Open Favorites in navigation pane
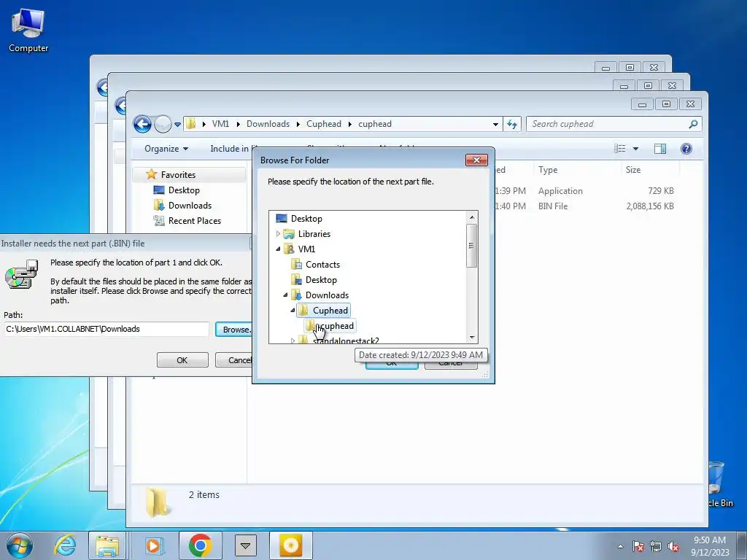747x560 pixels. click(x=178, y=175)
